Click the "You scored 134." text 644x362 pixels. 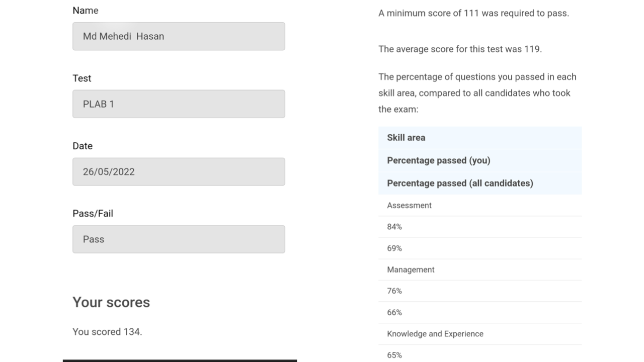107,332
